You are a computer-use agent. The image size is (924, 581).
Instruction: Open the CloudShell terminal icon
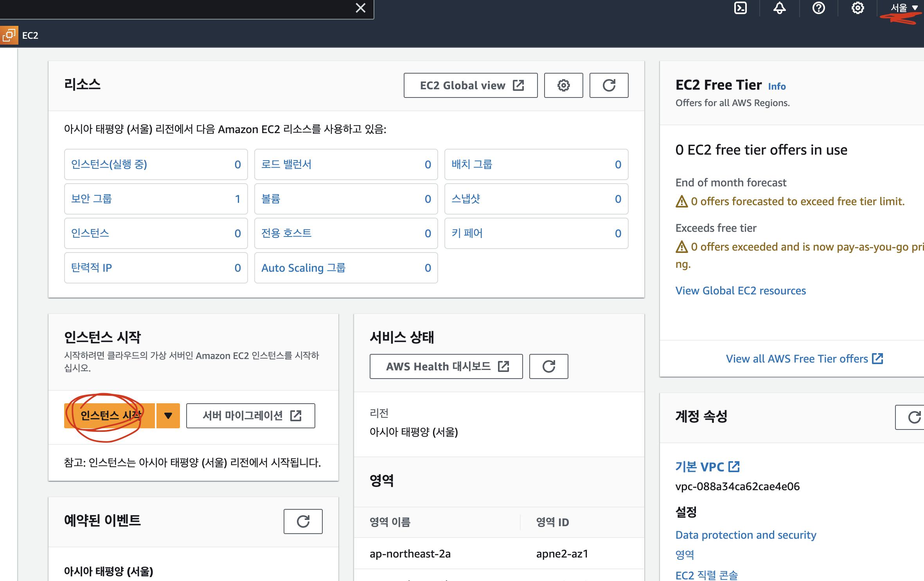pyautogui.click(x=740, y=8)
